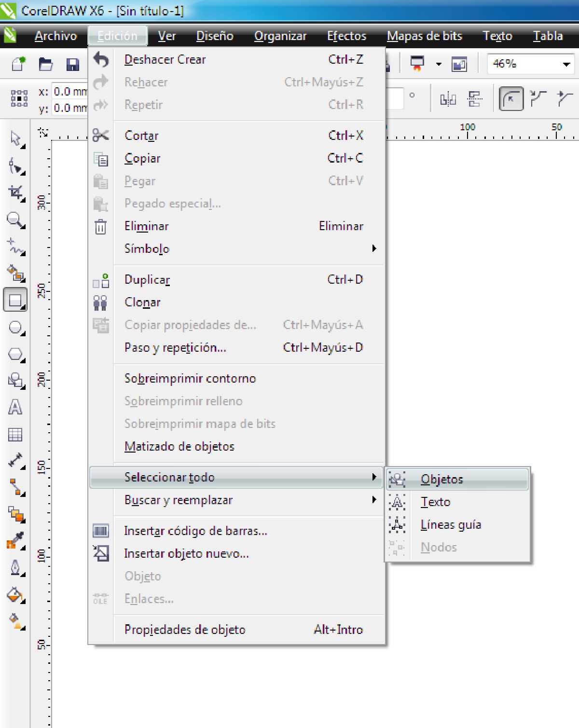Select the Table tool

coord(16,435)
